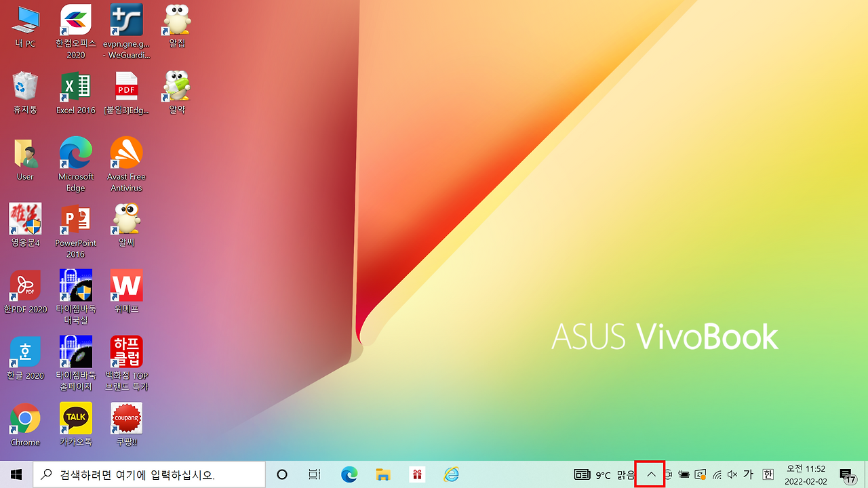Open the Windows Start menu
The height and width of the screenshot is (488, 868).
pos(16,474)
